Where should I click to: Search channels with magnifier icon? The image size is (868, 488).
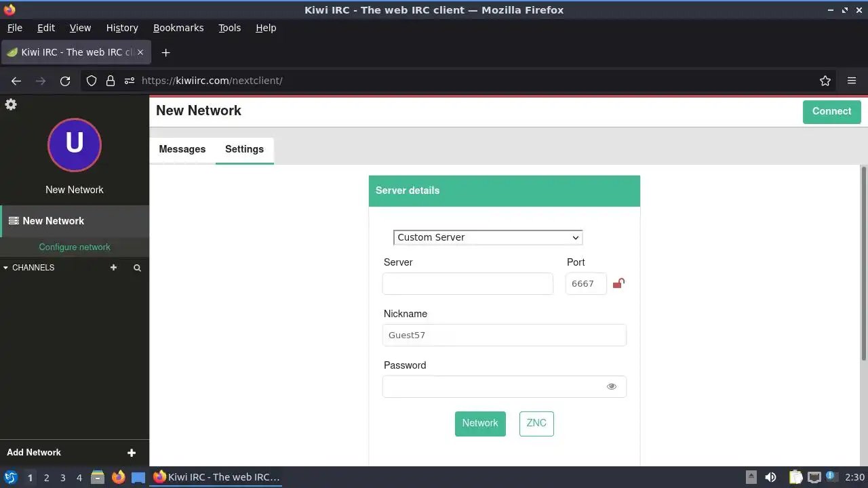pyautogui.click(x=137, y=268)
